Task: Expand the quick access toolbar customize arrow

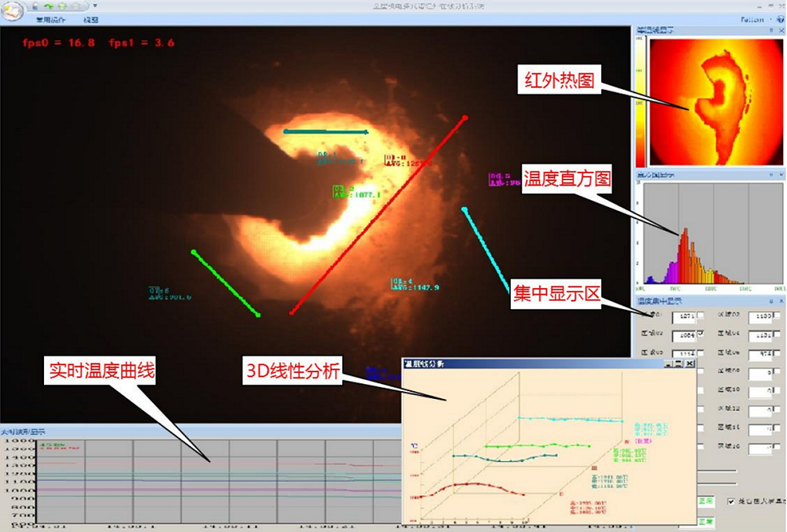Action: click(x=95, y=6)
